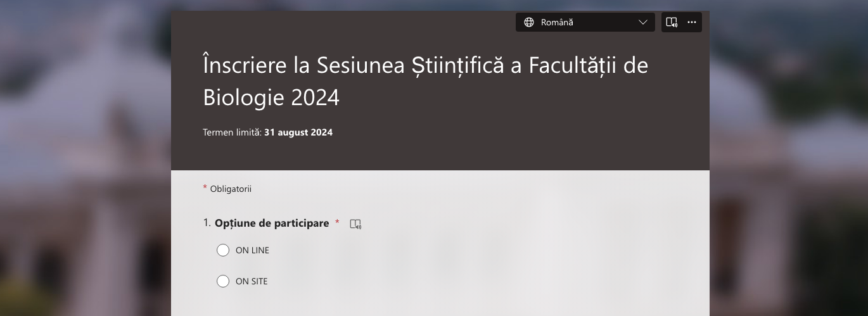868x316 pixels.
Task: Enable Immersive Reader from the header icon
Action: pyautogui.click(x=672, y=22)
